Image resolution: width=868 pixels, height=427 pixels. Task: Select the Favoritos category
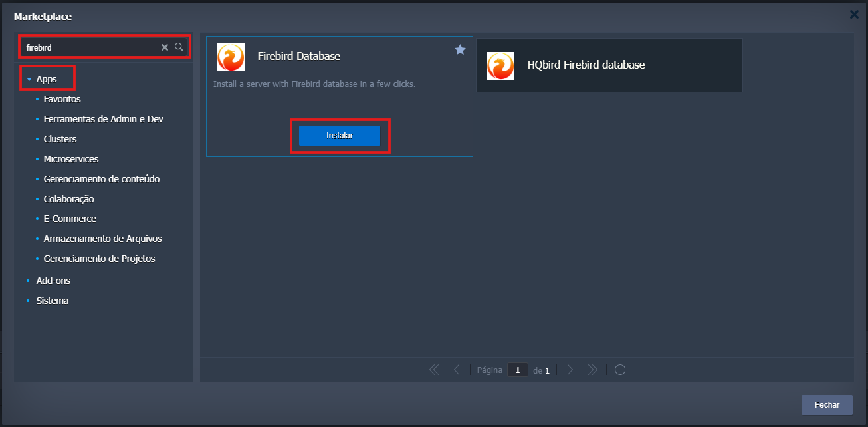pos(62,99)
